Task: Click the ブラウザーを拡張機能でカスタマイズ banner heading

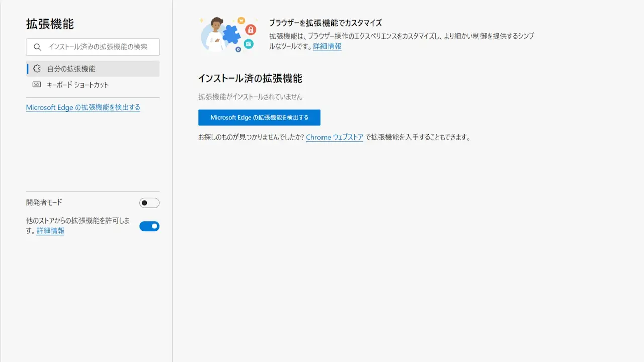Action: (x=326, y=23)
